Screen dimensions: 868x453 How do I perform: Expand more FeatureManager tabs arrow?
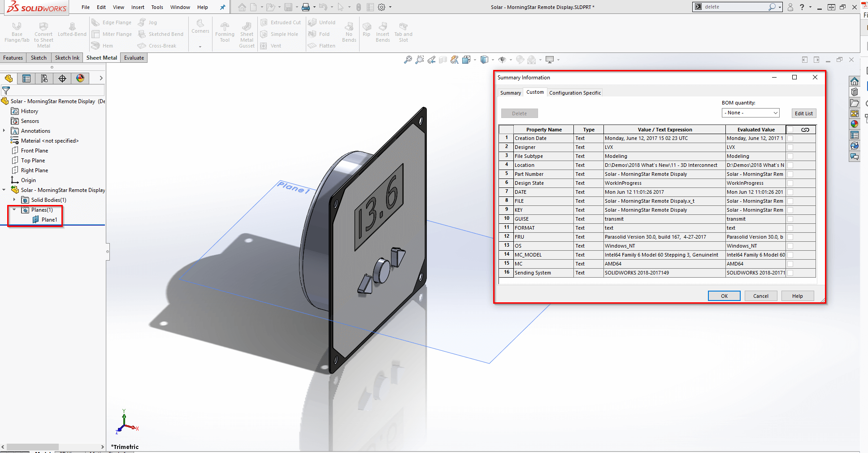[x=101, y=78]
